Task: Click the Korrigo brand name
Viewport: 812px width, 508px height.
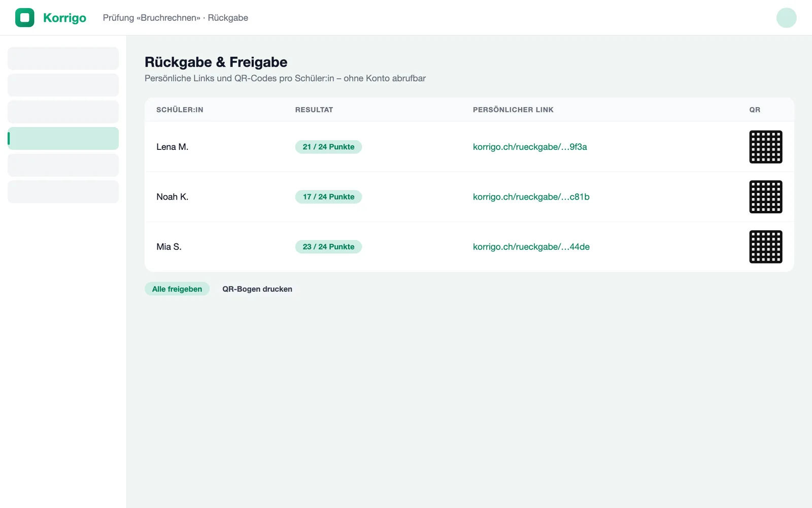Action: point(64,18)
